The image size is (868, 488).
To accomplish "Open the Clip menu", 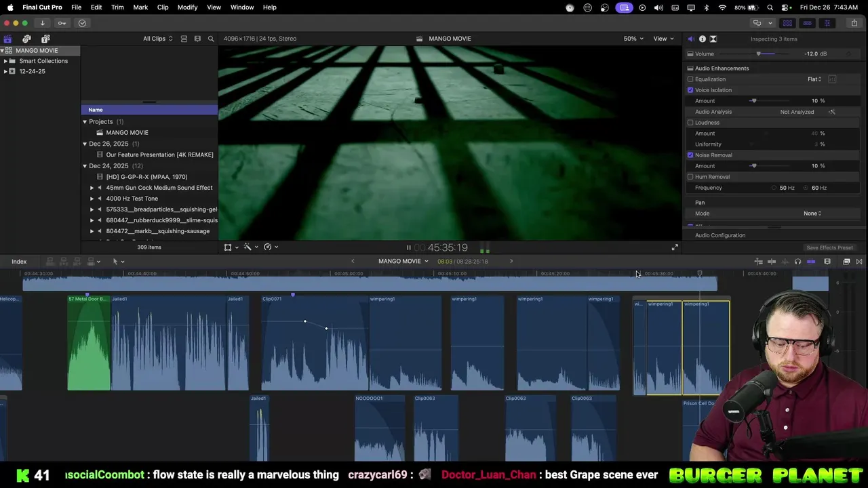I will click(x=163, y=7).
